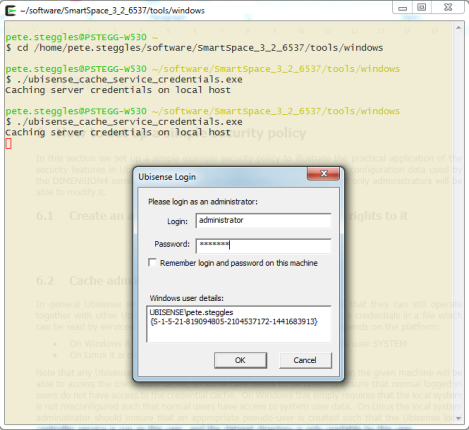Click the terminal scrollbar up arrow
This screenshot has width=469, height=430.
click(x=459, y=28)
